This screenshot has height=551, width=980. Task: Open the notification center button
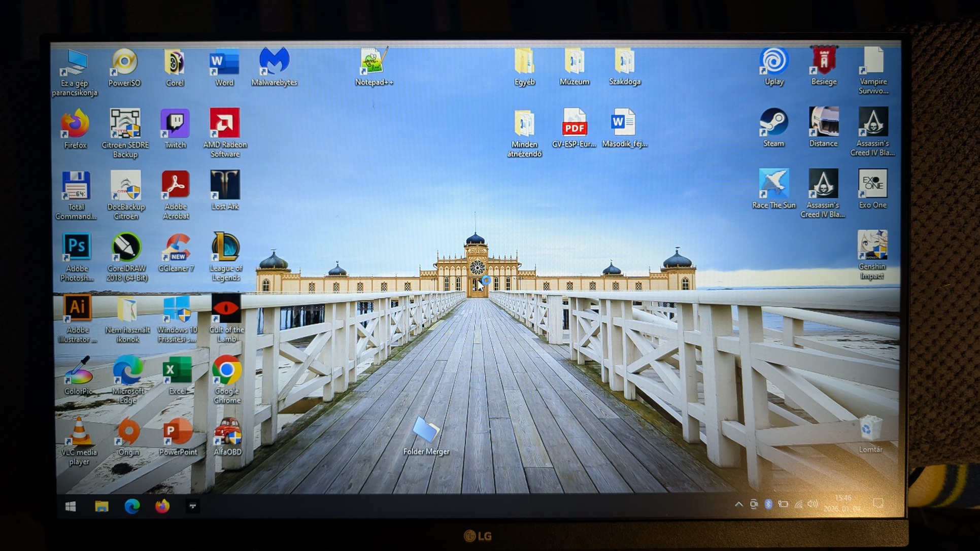pyautogui.click(x=878, y=504)
